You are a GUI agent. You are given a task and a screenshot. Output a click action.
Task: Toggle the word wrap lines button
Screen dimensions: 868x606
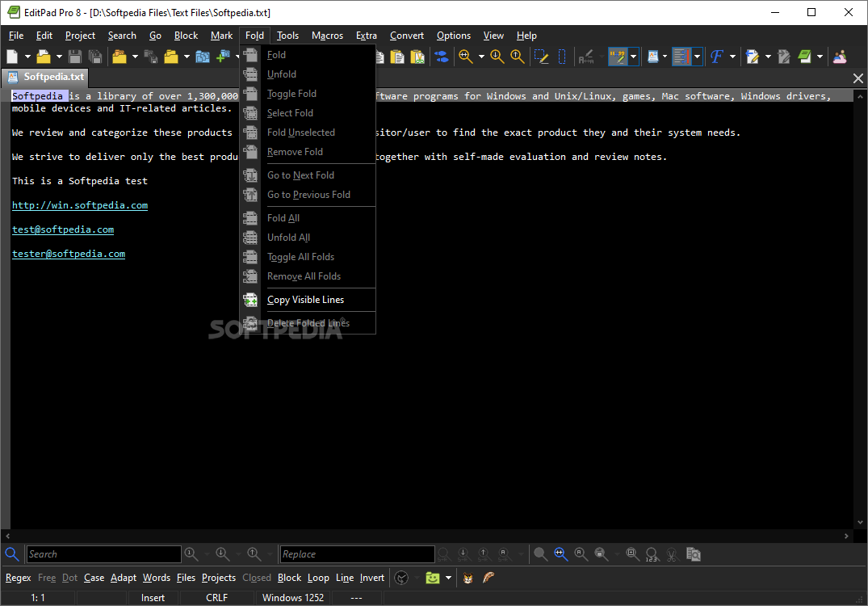tap(681, 57)
